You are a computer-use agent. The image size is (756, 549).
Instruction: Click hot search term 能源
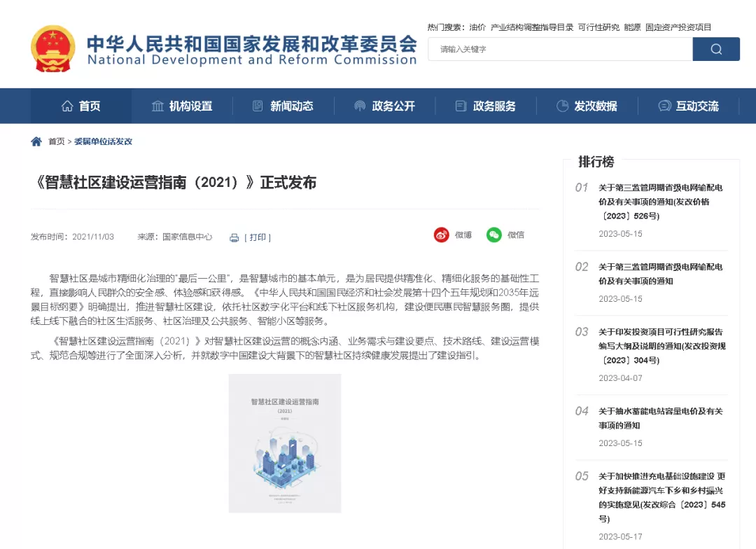click(x=633, y=27)
